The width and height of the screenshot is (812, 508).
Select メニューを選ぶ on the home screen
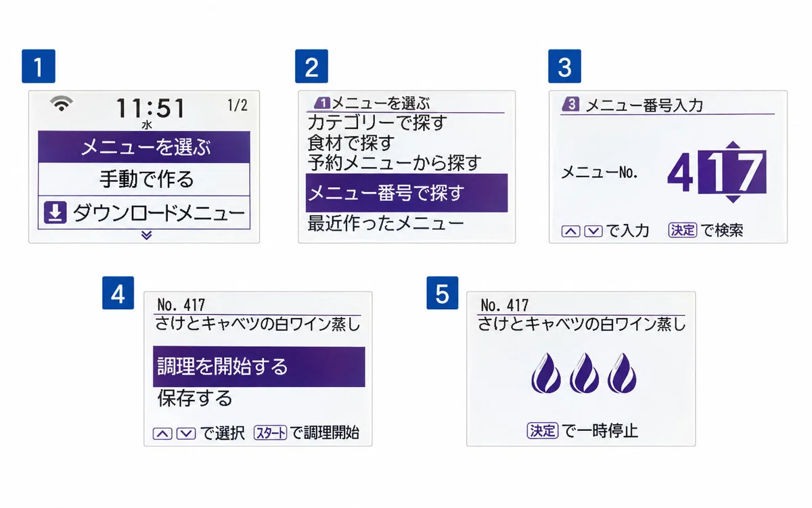145,147
